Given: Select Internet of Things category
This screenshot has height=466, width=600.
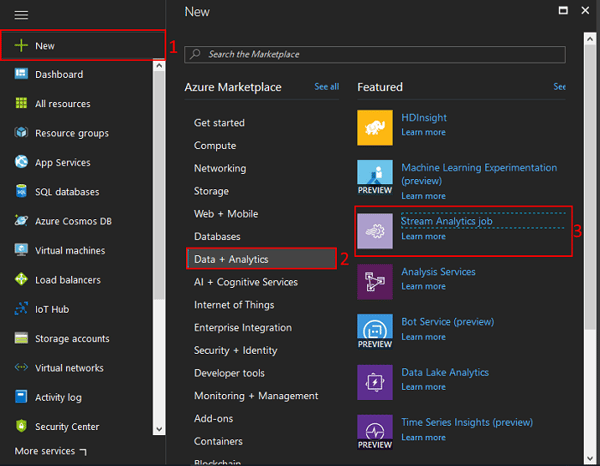Looking at the screenshot, I should tap(234, 305).
